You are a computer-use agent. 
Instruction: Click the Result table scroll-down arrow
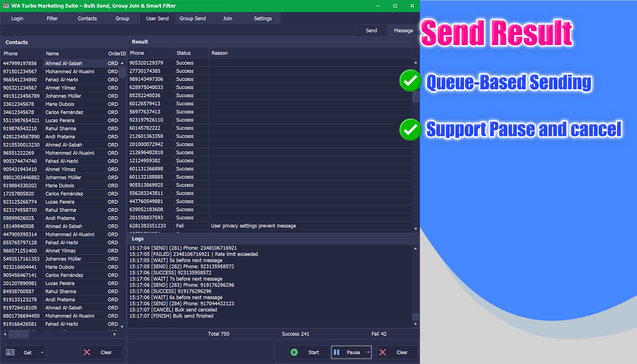pos(416,228)
